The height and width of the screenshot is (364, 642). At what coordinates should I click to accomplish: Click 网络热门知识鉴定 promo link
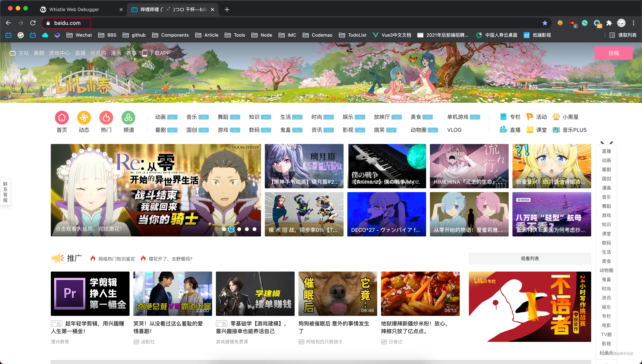point(117,259)
